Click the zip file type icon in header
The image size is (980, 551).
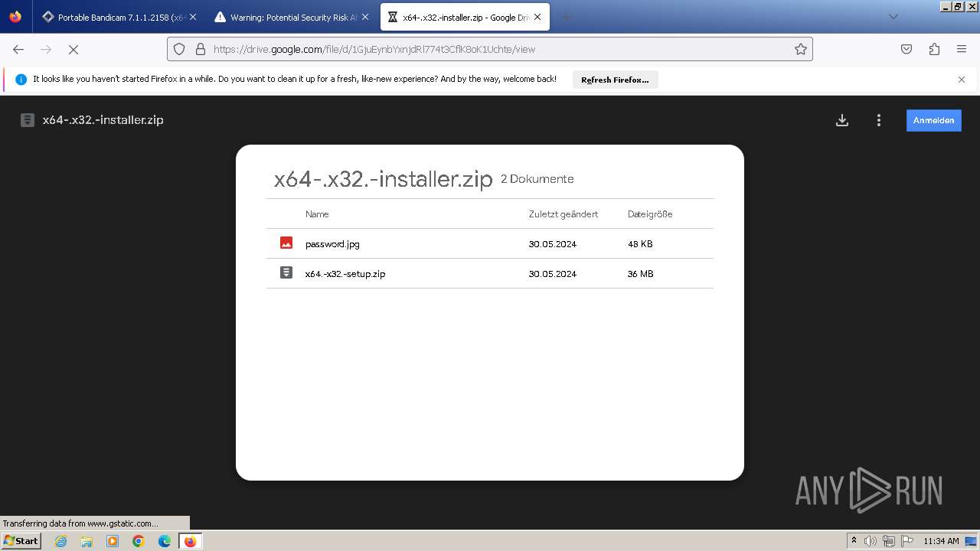tap(28, 120)
